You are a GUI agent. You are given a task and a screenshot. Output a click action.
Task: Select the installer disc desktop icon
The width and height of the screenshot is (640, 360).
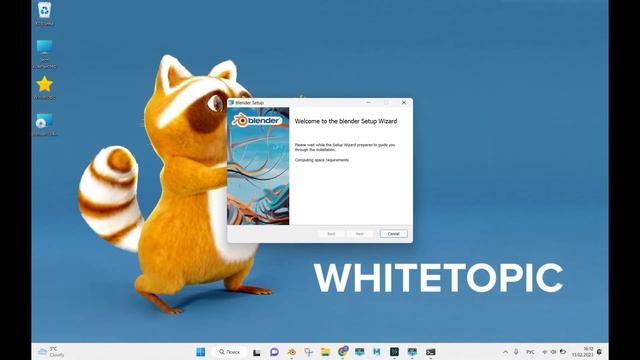click(x=44, y=124)
